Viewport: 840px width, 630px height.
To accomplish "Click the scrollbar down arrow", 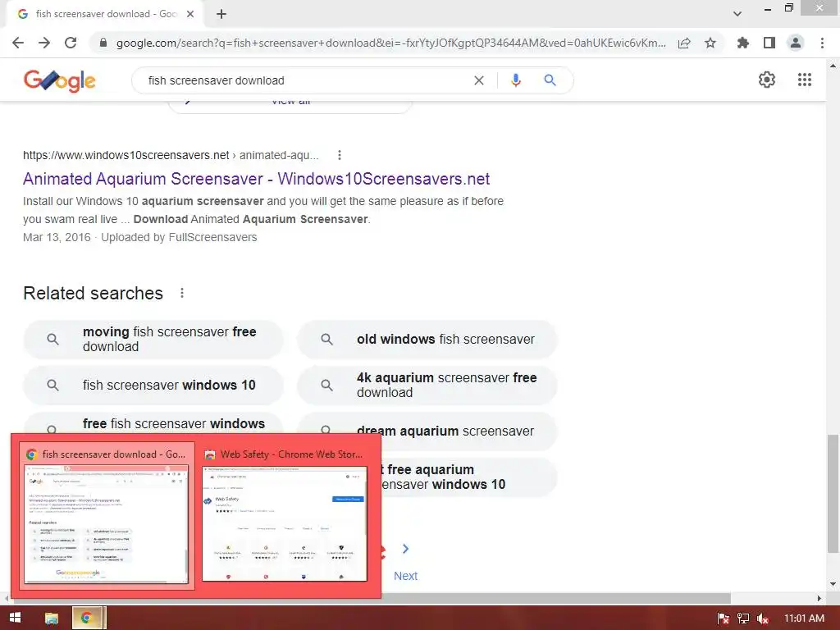I will click(x=833, y=584).
